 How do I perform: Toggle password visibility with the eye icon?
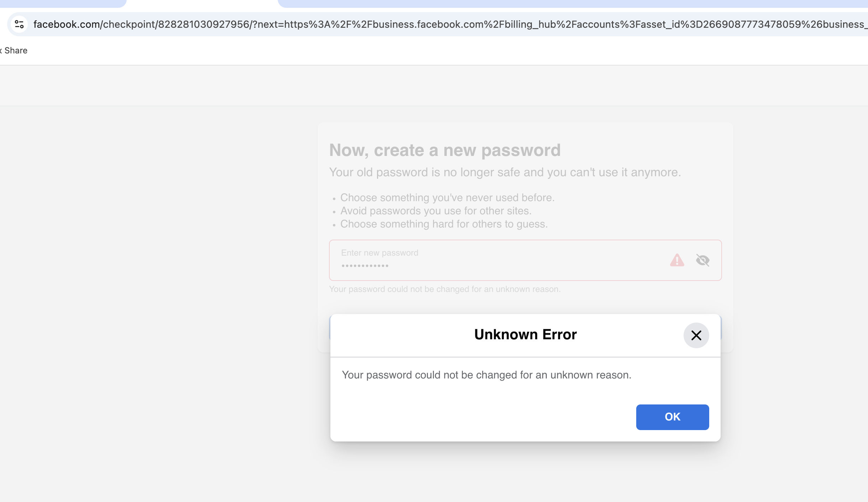point(702,260)
